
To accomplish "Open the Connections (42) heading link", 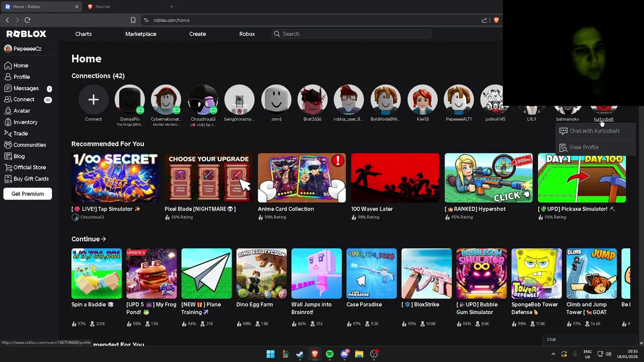I will pyautogui.click(x=98, y=75).
